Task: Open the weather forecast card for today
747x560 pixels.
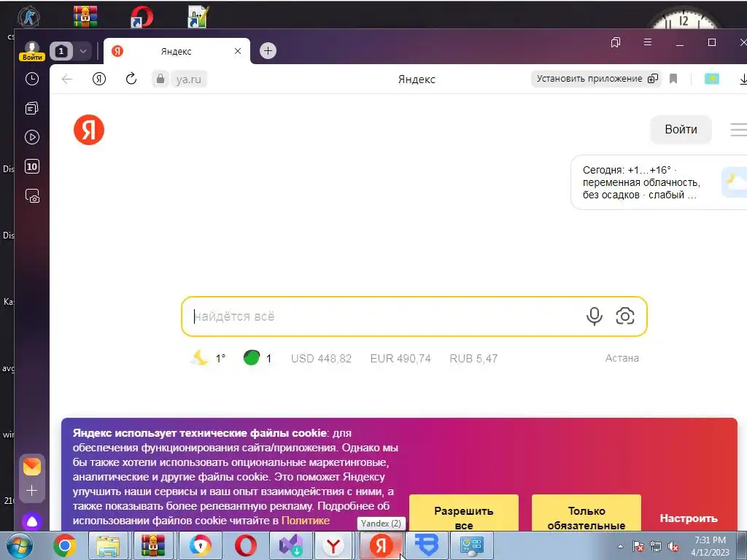Action: [x=659, y=182]
